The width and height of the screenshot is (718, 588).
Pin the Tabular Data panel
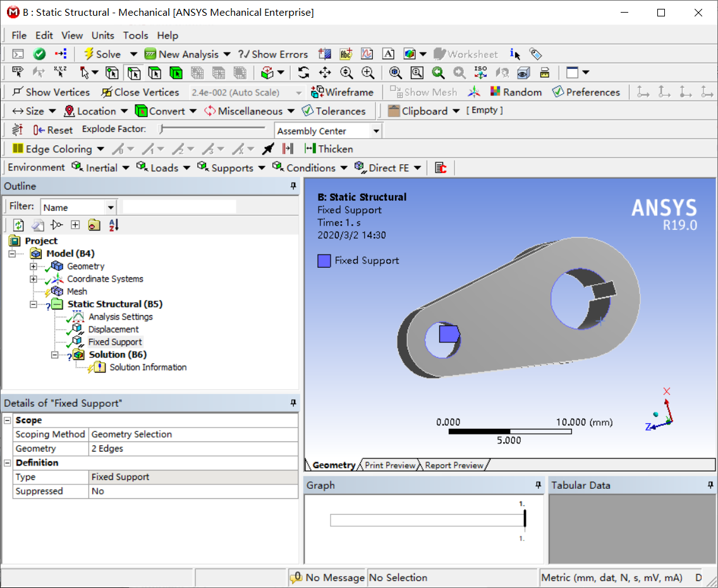click(710, 484)
